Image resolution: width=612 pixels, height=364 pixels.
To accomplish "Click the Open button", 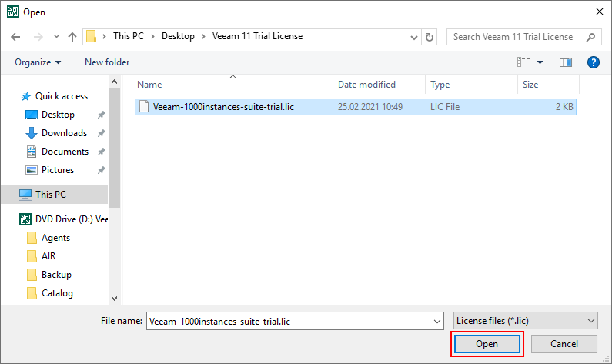I will 487,344.
